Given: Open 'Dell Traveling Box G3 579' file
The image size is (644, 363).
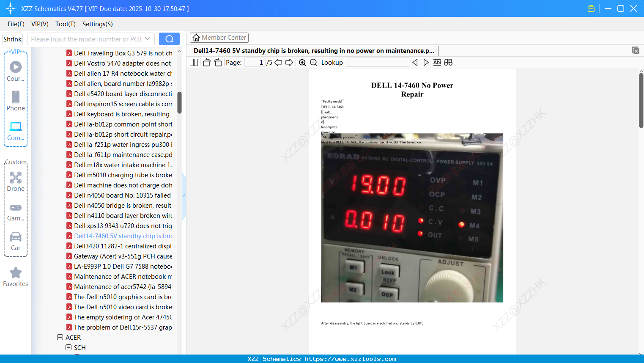Looking at the screenshot, I should [119, 53].
